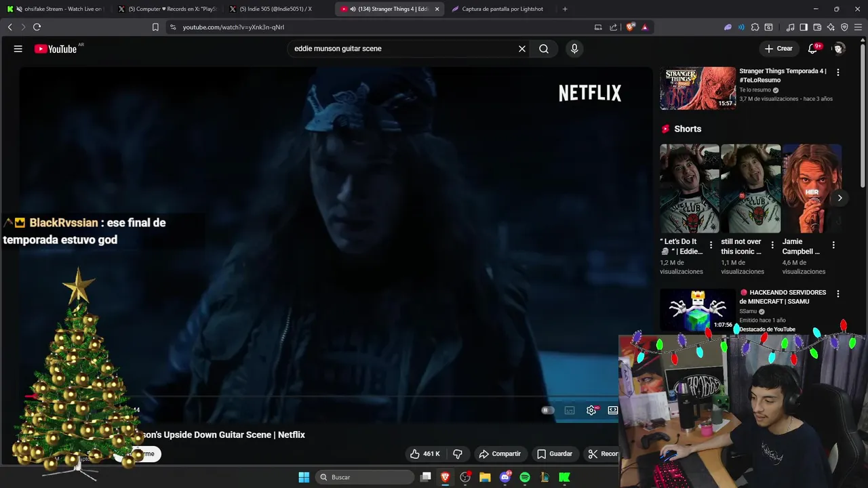Open Spotify from the taskbar
This screenshot has width=868, height=488.
tap(525, 477)
